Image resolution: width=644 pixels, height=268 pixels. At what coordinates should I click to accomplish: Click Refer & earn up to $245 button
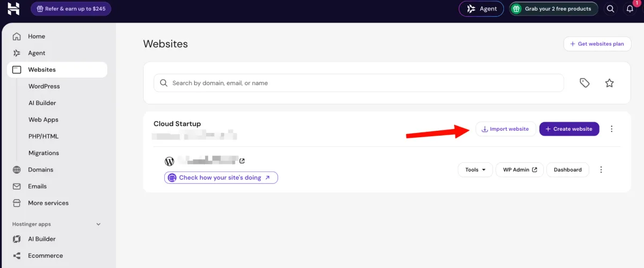coord(71,9)
